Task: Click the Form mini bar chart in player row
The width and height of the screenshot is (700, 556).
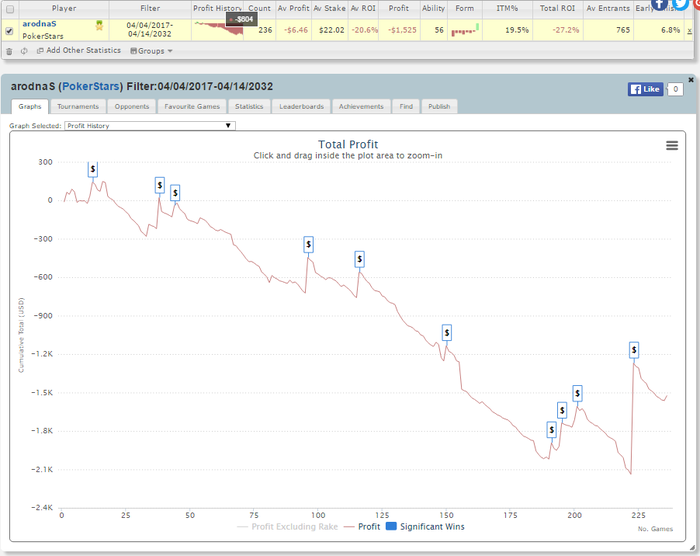Action: pyautogui.click(x=465, y=30)
